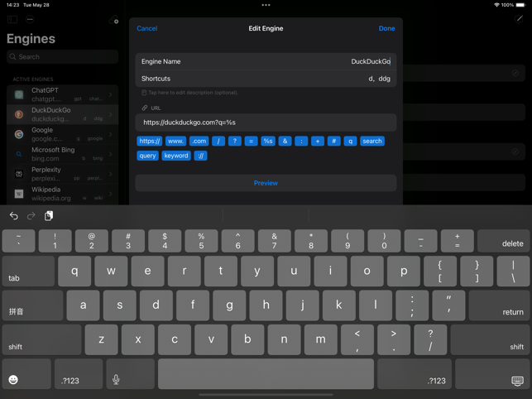532x399 pixels.
Task: Insert the search token
Action: point(372,141)
